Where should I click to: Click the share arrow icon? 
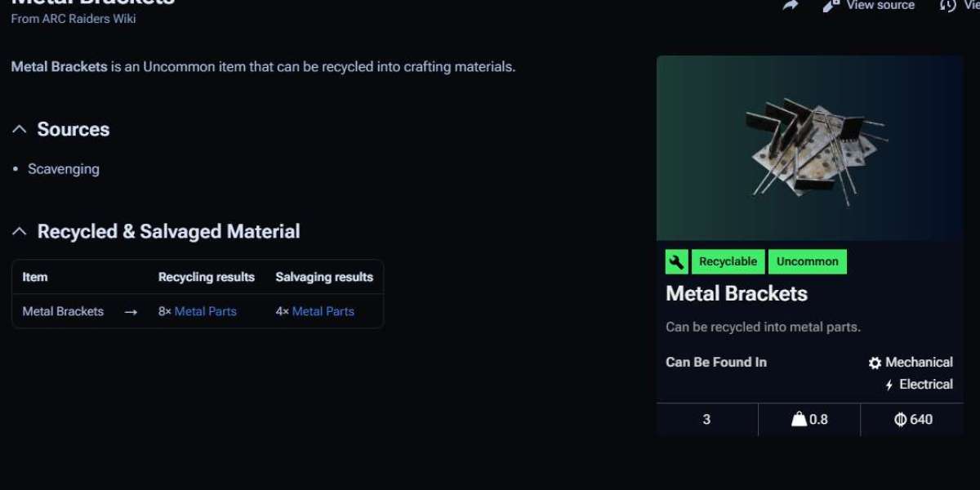point(790,5)
